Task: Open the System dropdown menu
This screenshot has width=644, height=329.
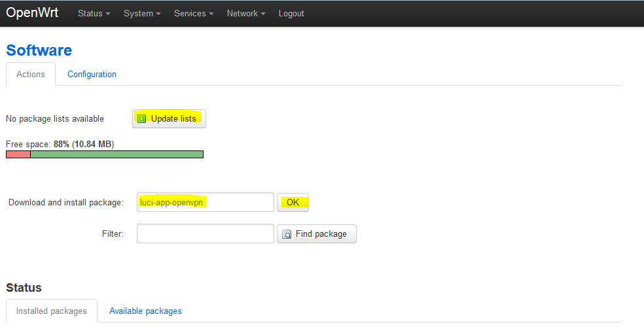Action: (142, 14)
